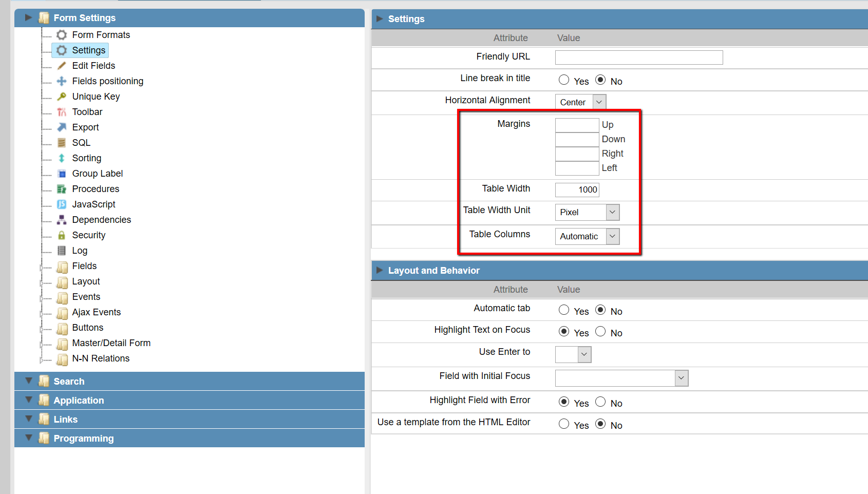Click the Programming section header label
This screenshot has height=494, width=868.
(84, 439)
